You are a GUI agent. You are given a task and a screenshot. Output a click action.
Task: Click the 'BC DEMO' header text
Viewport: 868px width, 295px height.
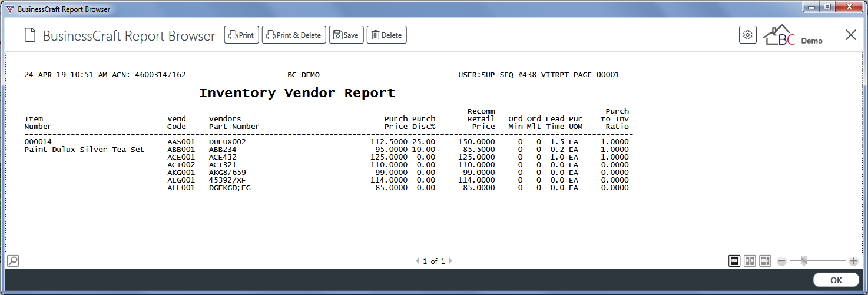[303, 75]
